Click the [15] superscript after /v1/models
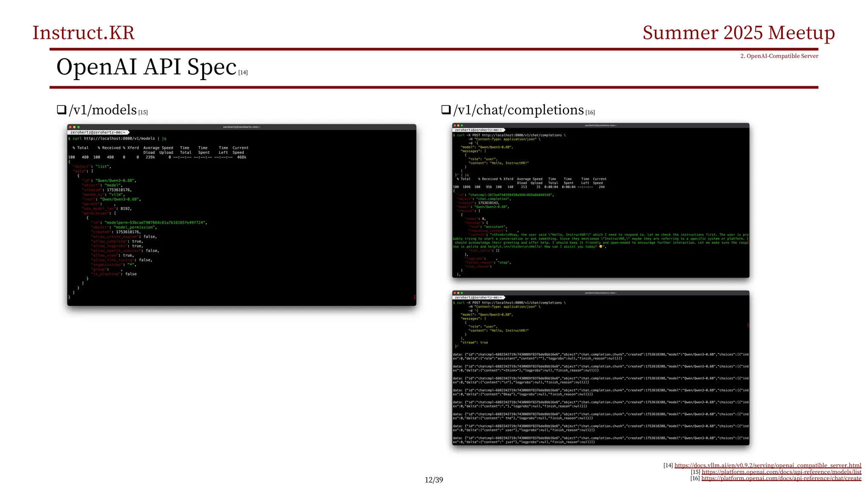868x488 pixels. coord(143,112)
